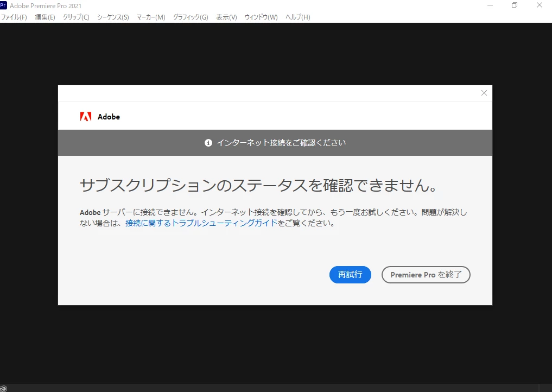
Task: Open the シーケンス(S) menu
Action: point(113,17)
